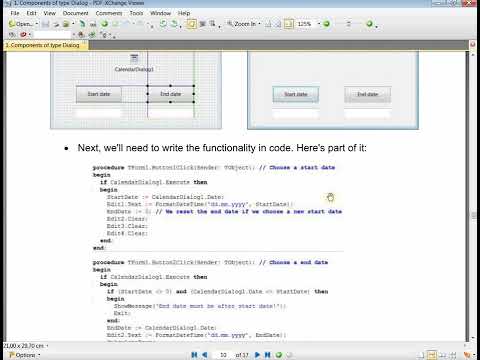480x360 pixels.
Task: Open the Help menu
Action: tap(184, 13)
